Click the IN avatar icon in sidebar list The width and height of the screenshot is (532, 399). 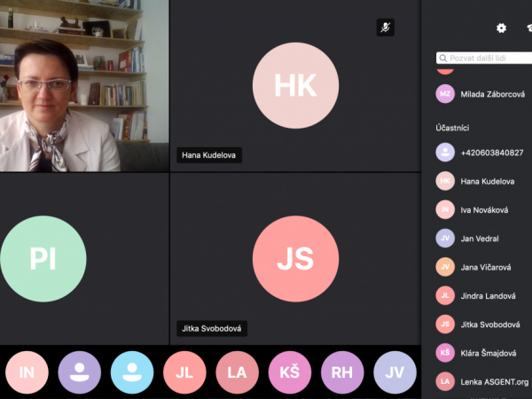point(445,209)
